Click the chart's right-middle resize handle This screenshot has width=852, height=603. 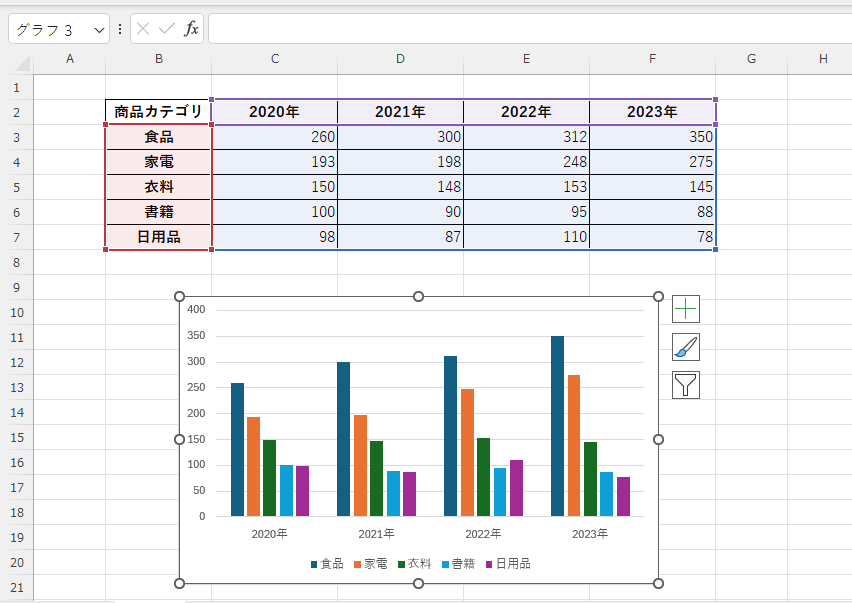pyautogui.click(x=658, y=439)
